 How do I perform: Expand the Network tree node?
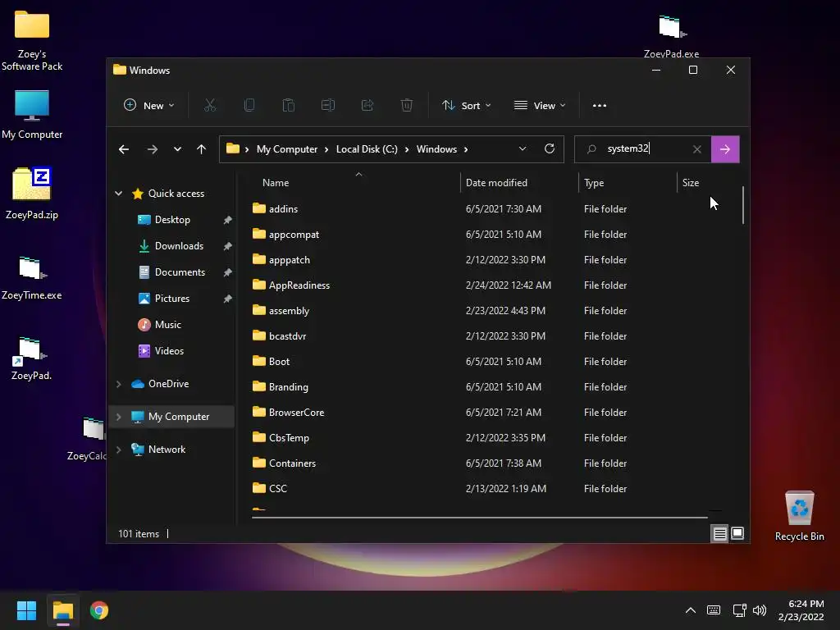pos(118,450)
